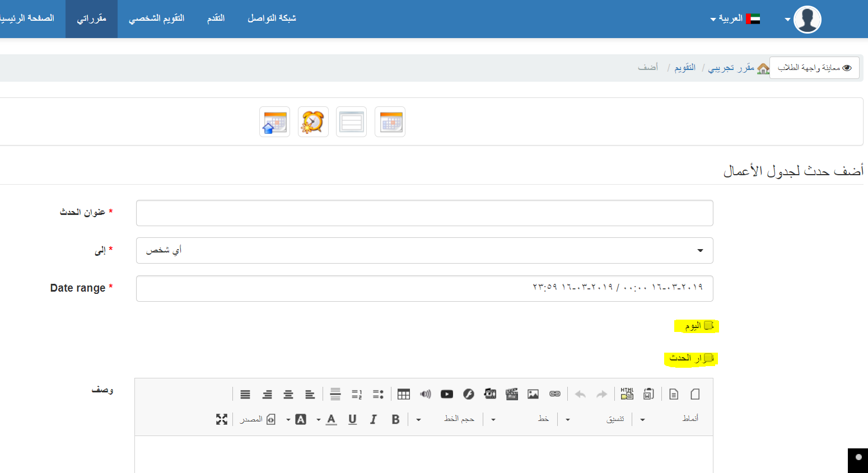Center text in editor
This screenshot has width=868, height=473.
(x=288, y=394)
